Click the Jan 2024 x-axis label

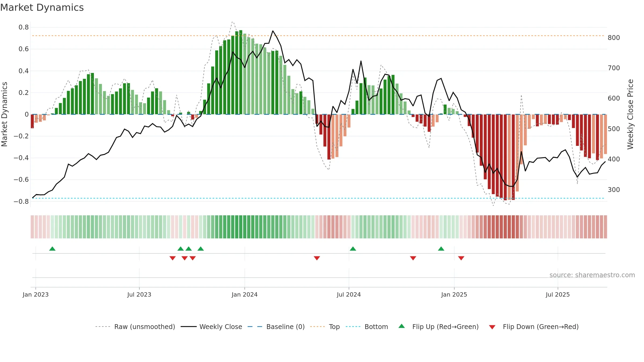245,294
